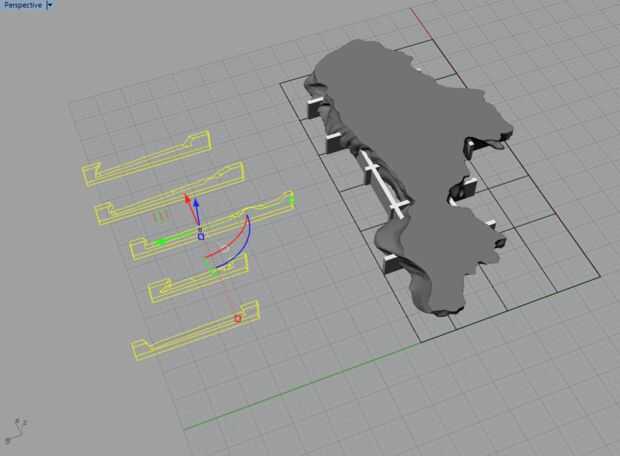This screenshot has height=456, width=620.
Task: Click the gumball blue square origin handle
Action: pos(201,236)
